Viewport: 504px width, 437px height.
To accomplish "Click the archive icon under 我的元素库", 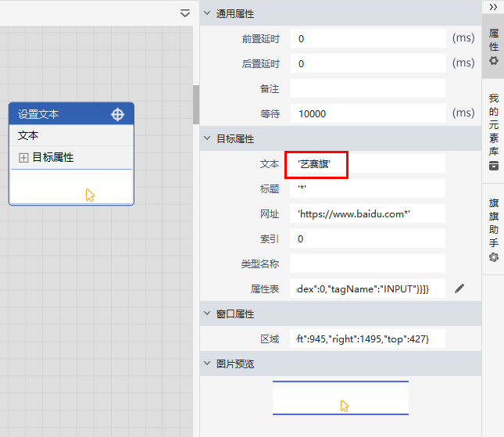I will click(x=493, y=166).
